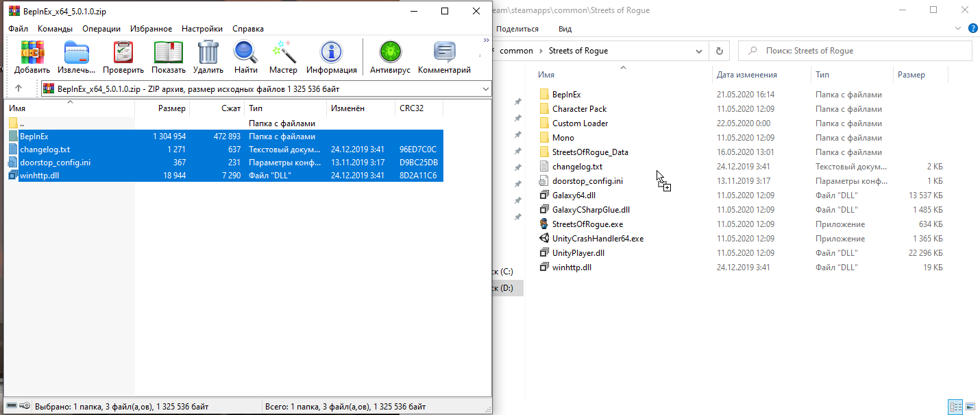Click the 'Поиск: Streets of Rogue' search field
The image size is (980, 415).
click(x=855, y=51)
